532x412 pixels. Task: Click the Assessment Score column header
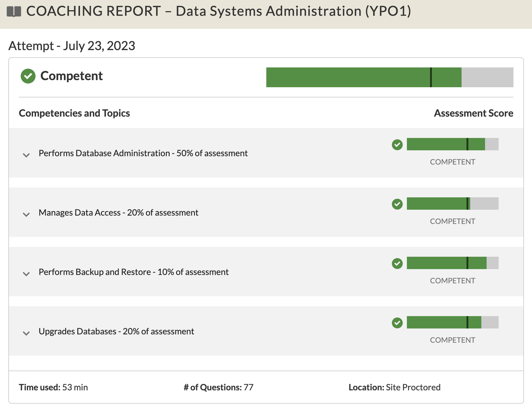tap(474, 113)
